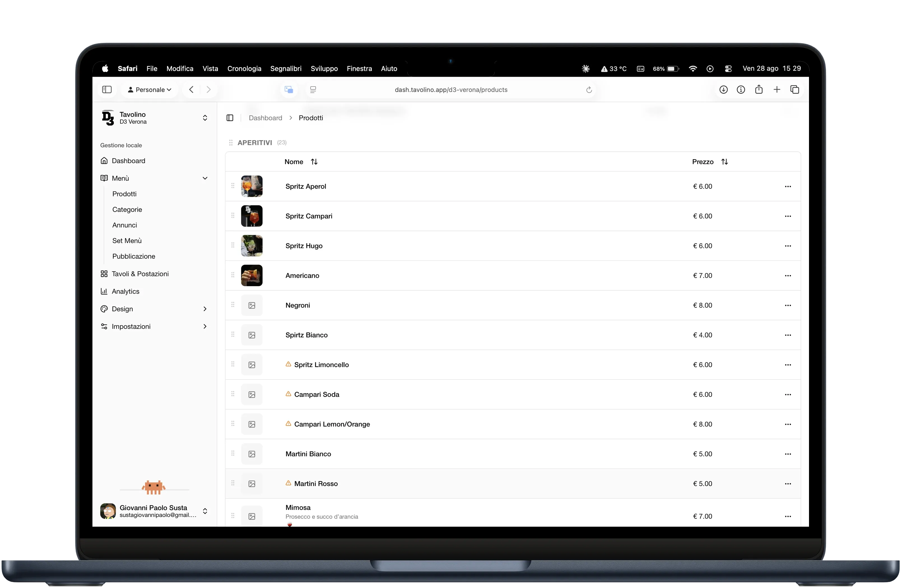Click Wi-Fi icon in menu bar
902x588 pixels.
692,69
